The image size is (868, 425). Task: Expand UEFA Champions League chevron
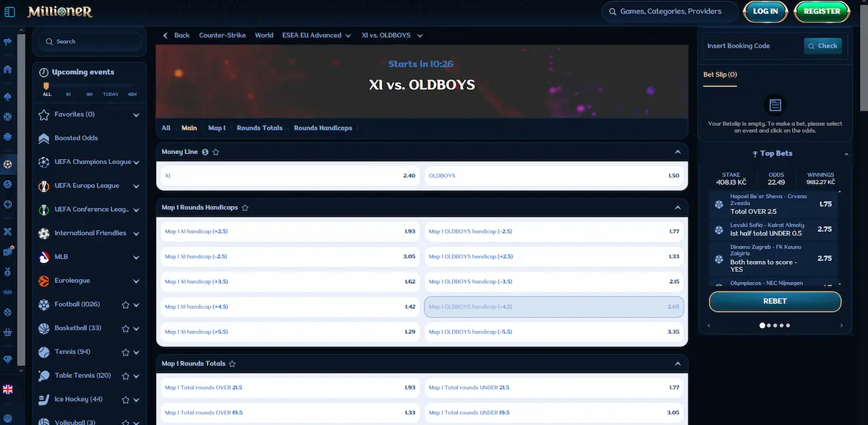[x=136, y=163]
